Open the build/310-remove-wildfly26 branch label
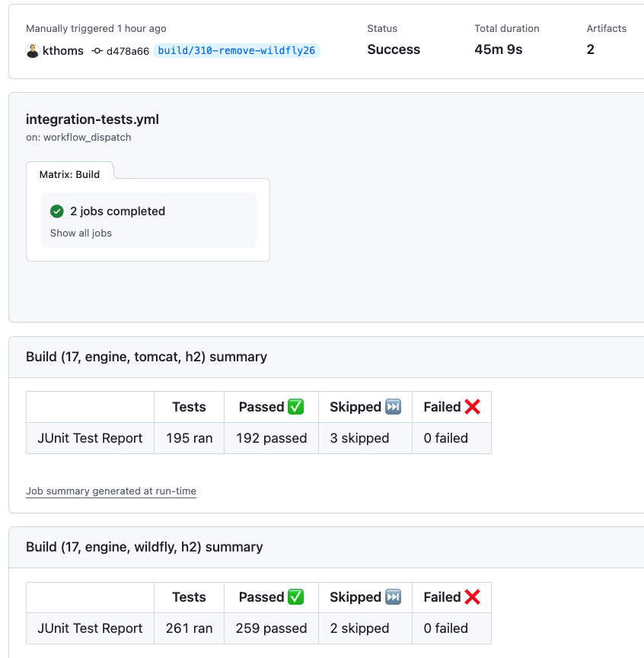 [237, 51]
